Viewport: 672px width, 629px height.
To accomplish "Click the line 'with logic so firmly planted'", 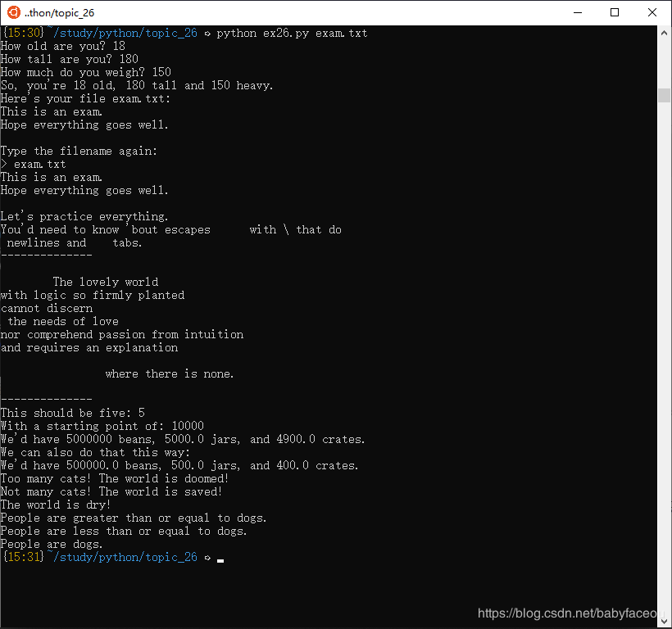I will pos(93,296).
